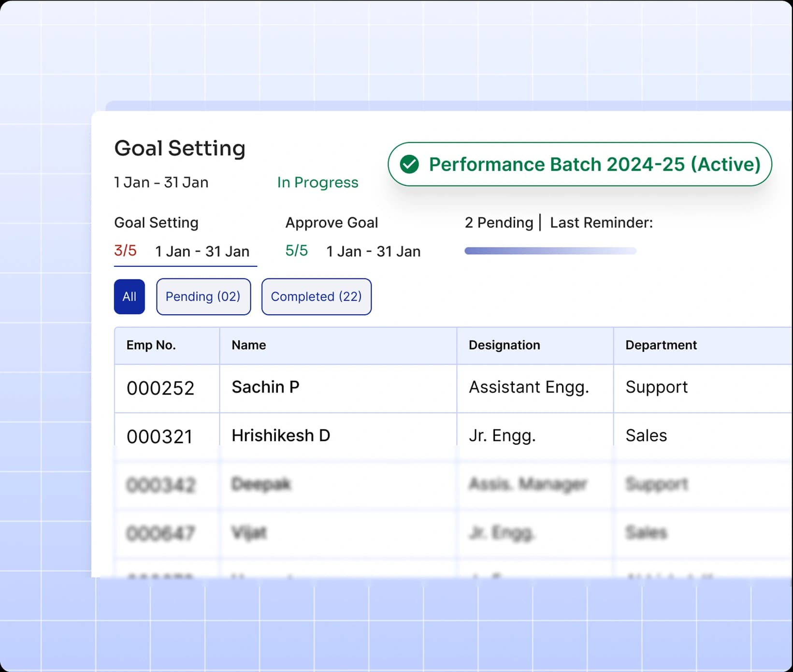Viewport: 793px width, 672px height.
Task: Sort by the Emp No. column header
Action: coord(151,345)
